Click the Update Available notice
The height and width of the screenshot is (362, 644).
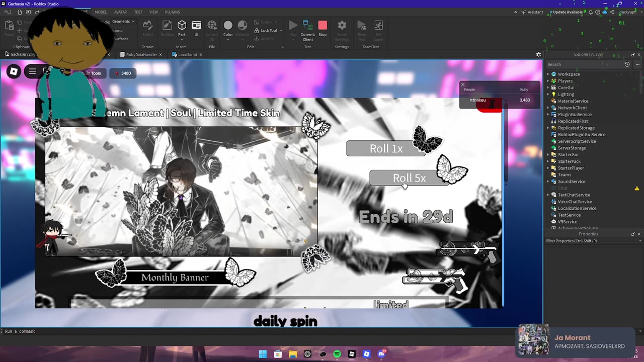pyautogui.click(x=566, y=12)
